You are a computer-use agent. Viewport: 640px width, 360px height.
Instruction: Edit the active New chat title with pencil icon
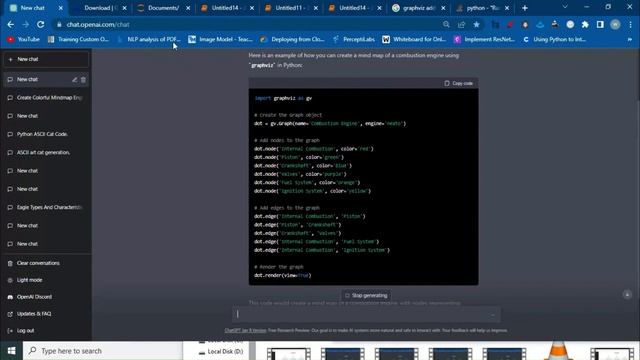tap(75, 80)
